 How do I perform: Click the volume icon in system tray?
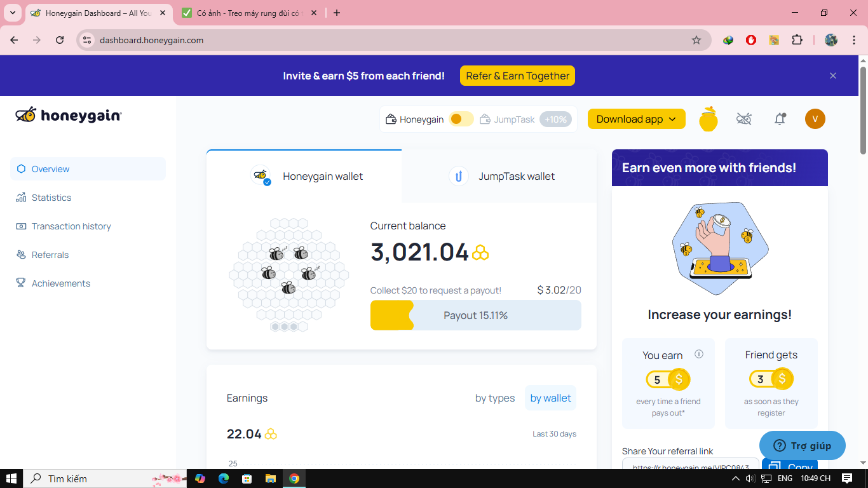(750, 478)
